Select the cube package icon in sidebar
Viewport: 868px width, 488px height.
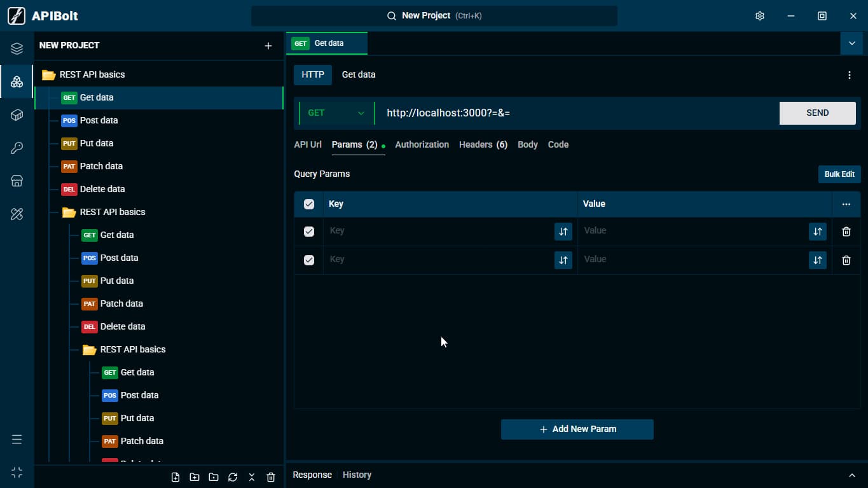click(17, 115)
